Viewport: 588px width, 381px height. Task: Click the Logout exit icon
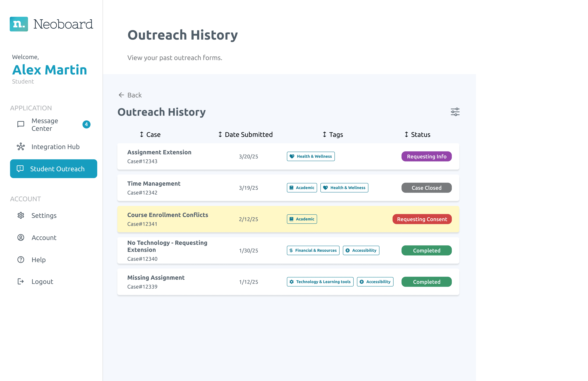(x=21, y=281)
